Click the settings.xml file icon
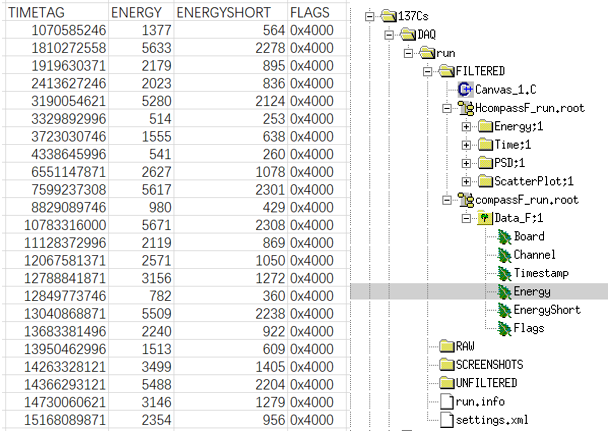This screenshot has height=434, width=611. tap(447, 420)
